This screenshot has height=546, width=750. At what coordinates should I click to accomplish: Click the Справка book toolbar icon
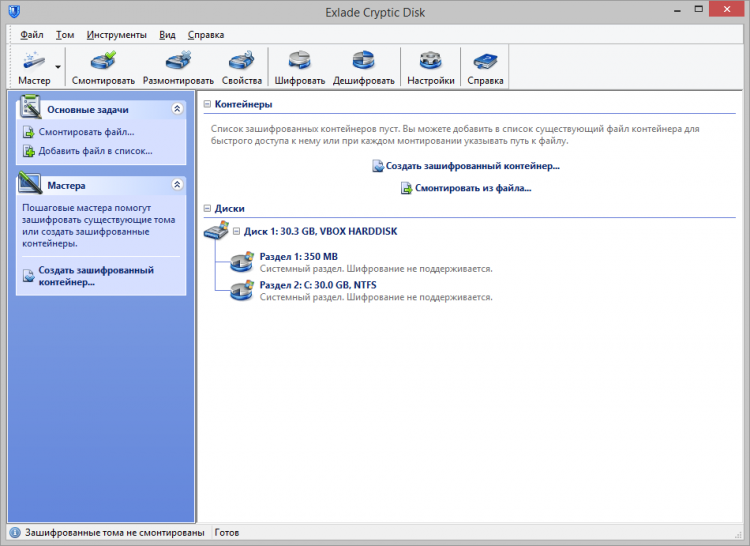[x=485, y=61]
